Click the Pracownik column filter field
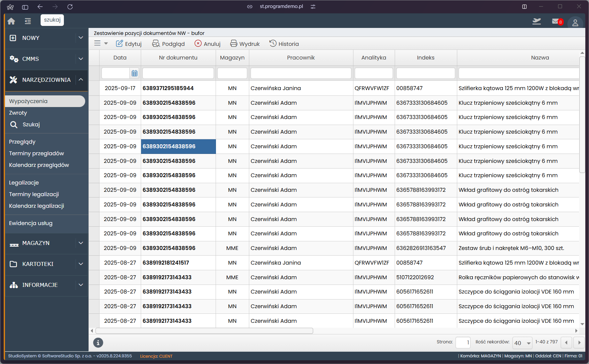Image resolution: width=589 pixels, height=364 pixels. tap(300, 73)
